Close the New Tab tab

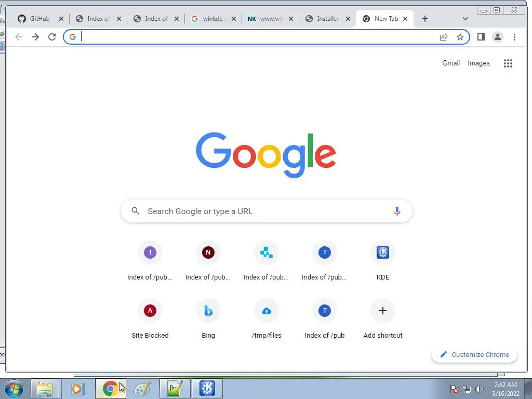(x=405, y=19)
